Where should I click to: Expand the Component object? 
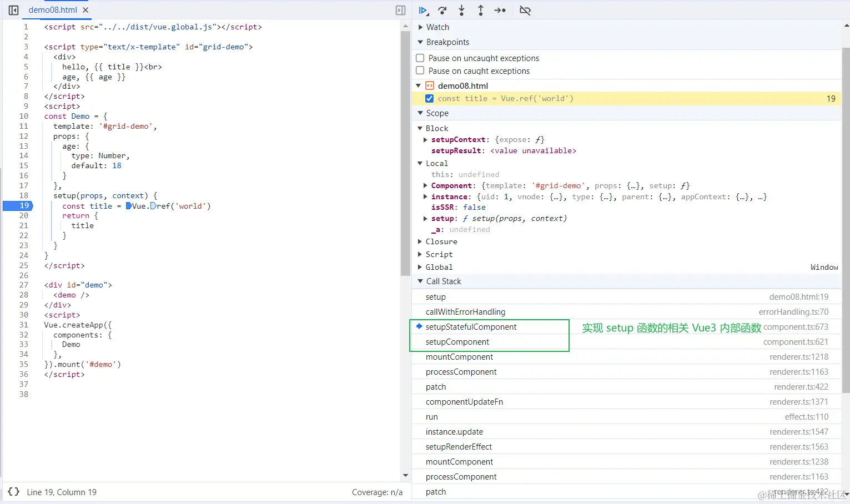(426, 185)
